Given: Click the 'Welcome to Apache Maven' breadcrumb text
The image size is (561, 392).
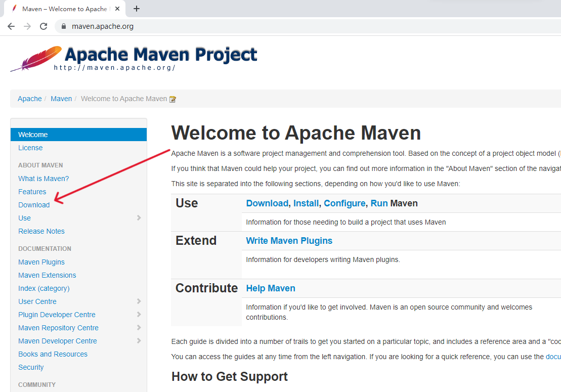Looking at the screenshot, I should (x=124, y=99).
